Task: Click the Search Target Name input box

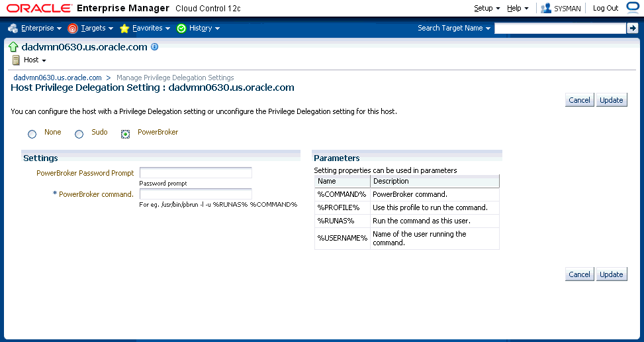Action: click(560, 28)
